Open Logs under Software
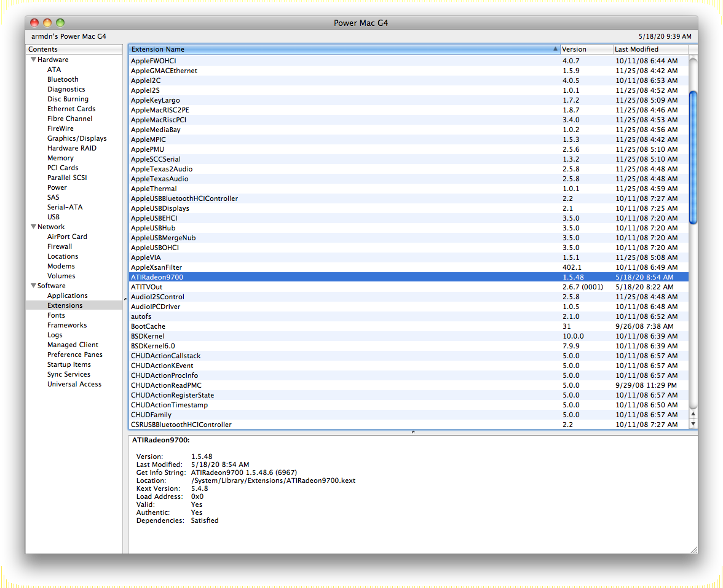Screen dimensions: 723x588 (x=54, y=335)
